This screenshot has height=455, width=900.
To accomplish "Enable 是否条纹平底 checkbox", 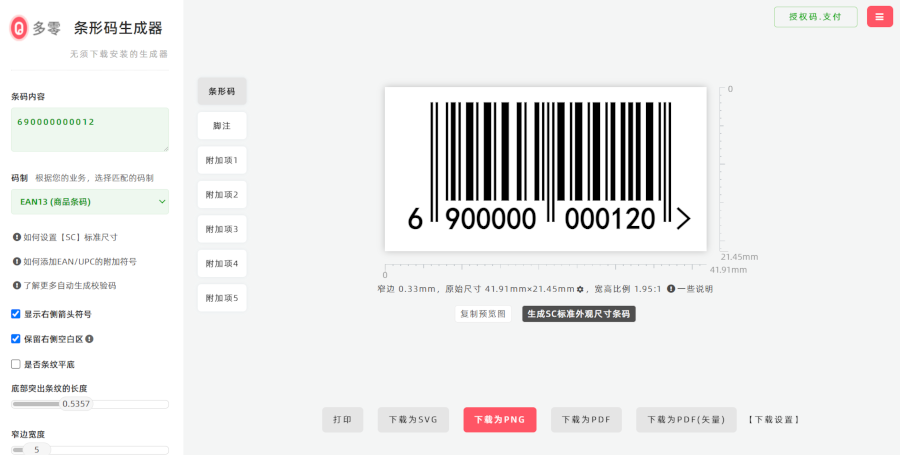I will tap(16, 364).
